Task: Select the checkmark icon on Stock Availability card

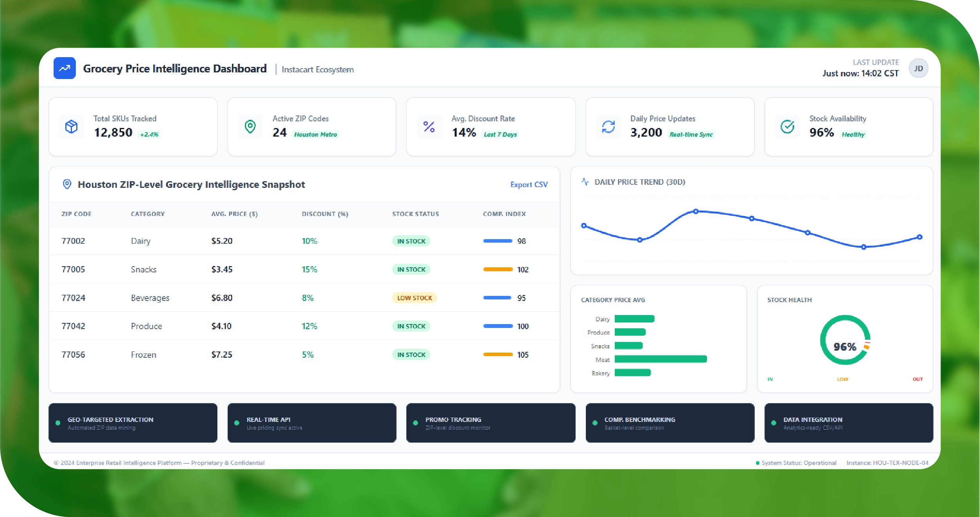Action: pyautogui.click(x=787, y=126)
